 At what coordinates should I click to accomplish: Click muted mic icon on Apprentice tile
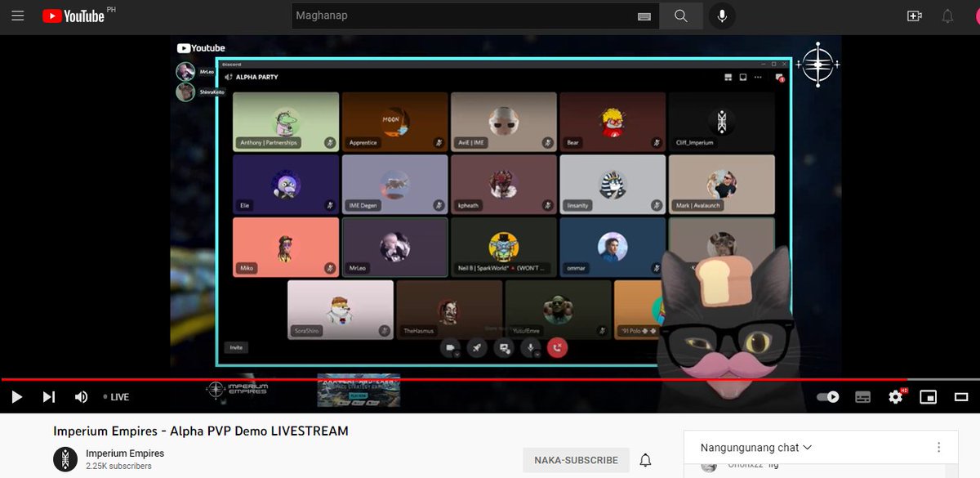pyautogui.click(x=439, y=142)
